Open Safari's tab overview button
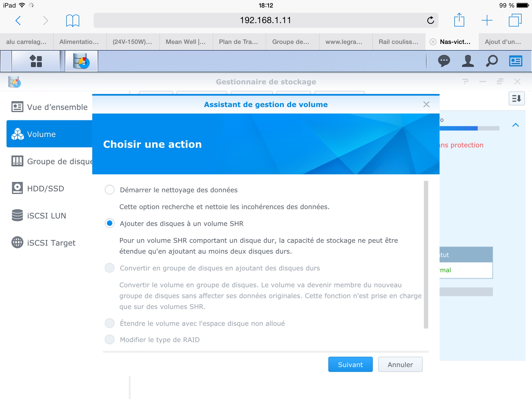Viewport: 532px width, 399px height. pos(515,20)
